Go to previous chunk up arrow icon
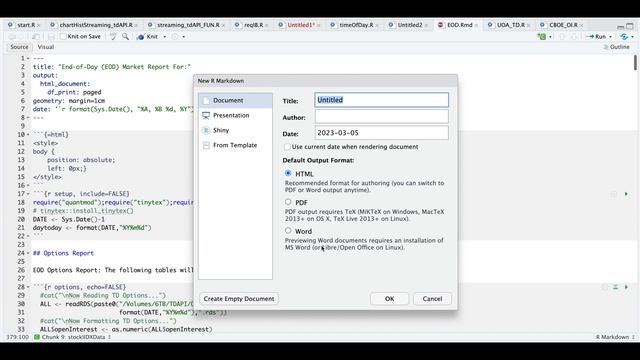 point(562,37)
